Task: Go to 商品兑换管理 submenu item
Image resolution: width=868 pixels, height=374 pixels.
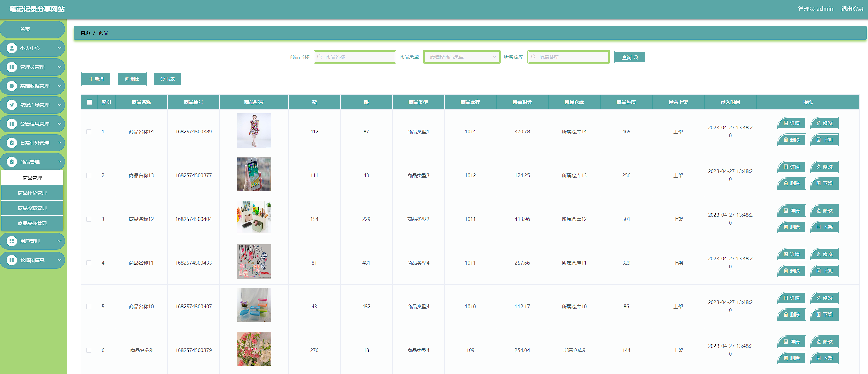Action: point(32,223)
